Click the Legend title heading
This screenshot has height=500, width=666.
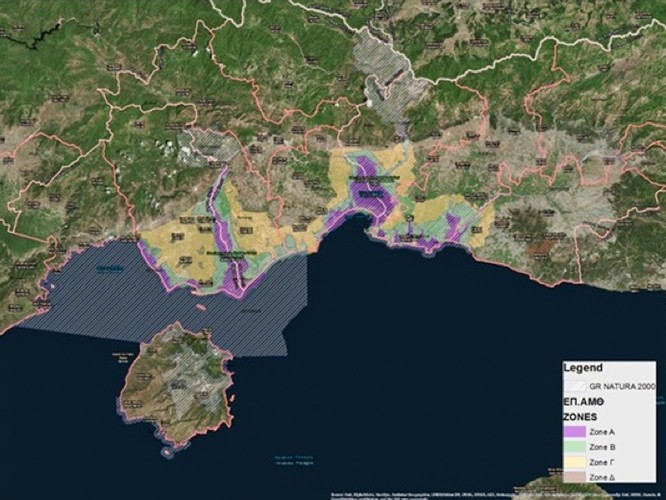coord(583,367)
